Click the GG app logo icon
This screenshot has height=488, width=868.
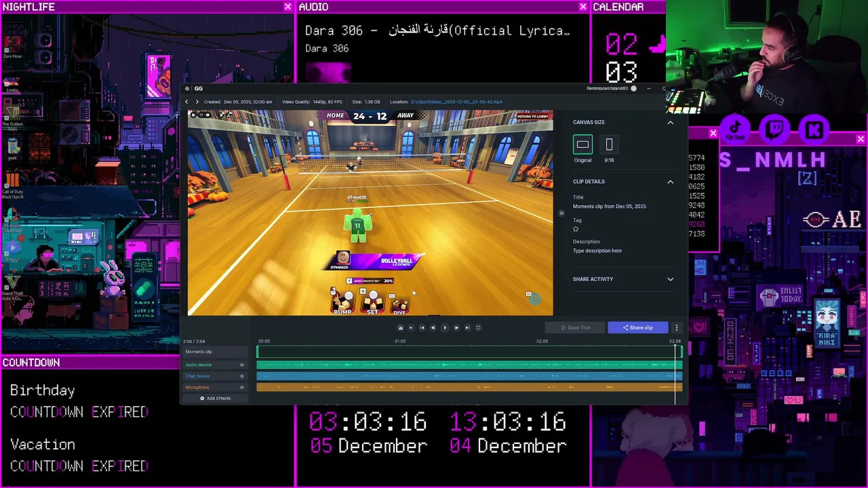(187, 88)
